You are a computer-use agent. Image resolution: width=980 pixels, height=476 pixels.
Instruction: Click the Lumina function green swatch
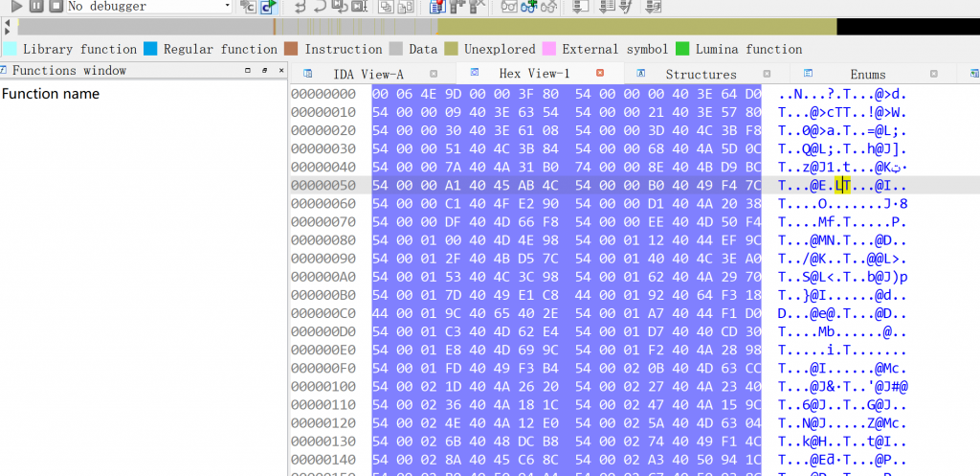682,49
